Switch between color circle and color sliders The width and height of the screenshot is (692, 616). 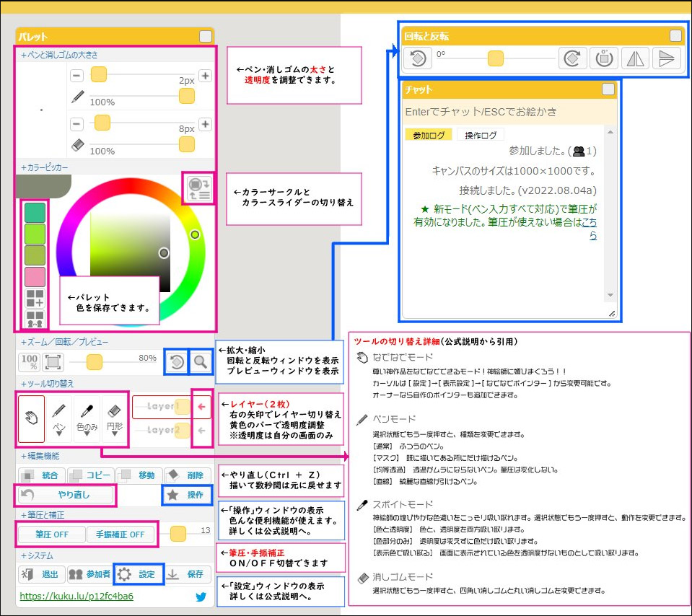(198, 188)
